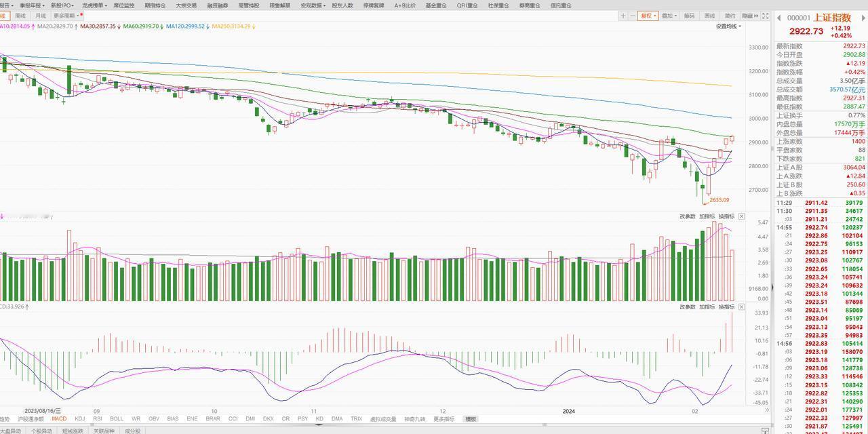868x434 pixels.
Task: Open the 复权 dropdown
Action: (x=648, y=16)
